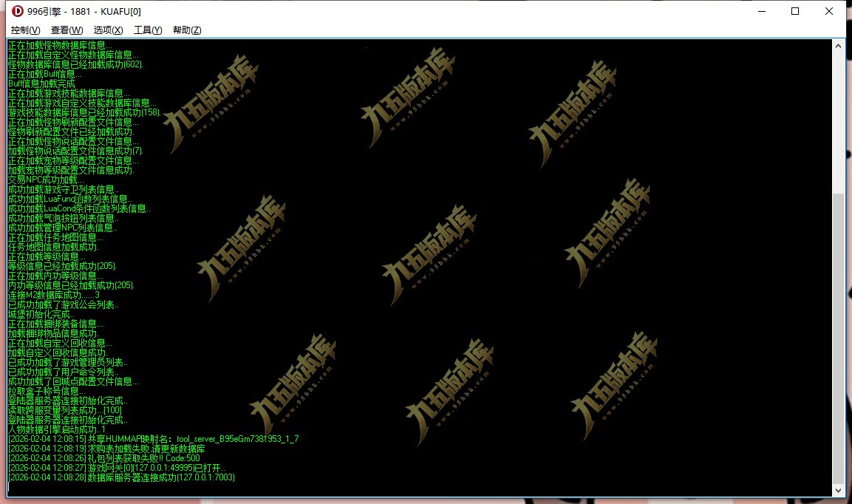852x504 pixels.
Task: Click the log line '礼包列表获取失败!! Code:500'
Action: [x=103, y=458]
